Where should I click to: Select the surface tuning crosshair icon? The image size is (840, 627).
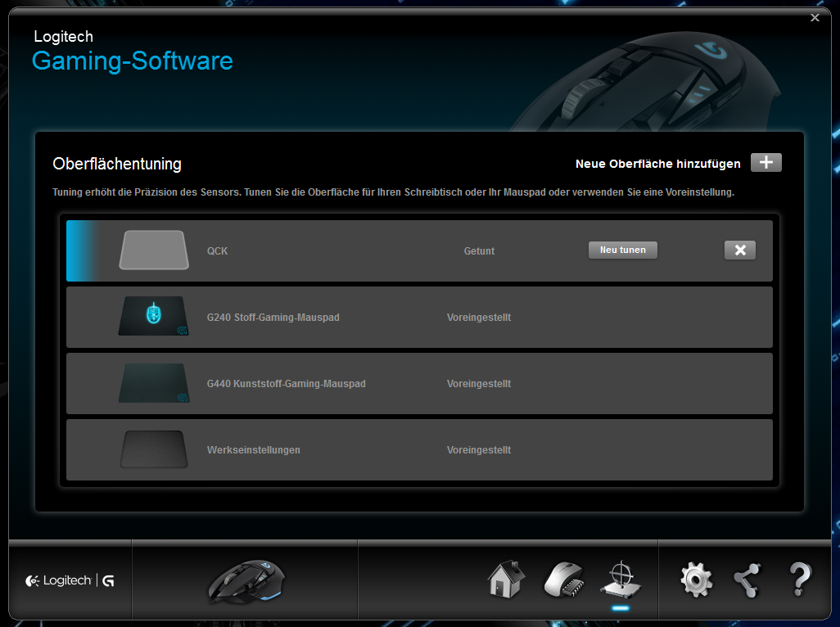tap(621, 580)
